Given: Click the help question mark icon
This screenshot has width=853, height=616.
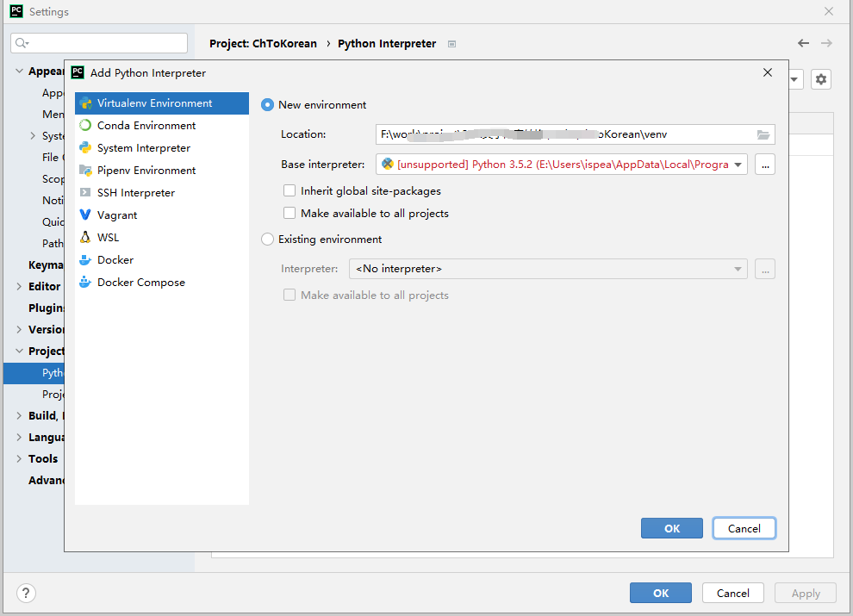Looking at the screenshot, I should [x=26, y=593].
